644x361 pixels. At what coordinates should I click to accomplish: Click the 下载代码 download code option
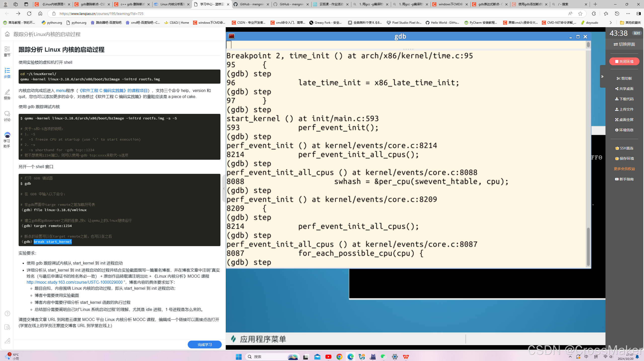[x=624, y=99]
